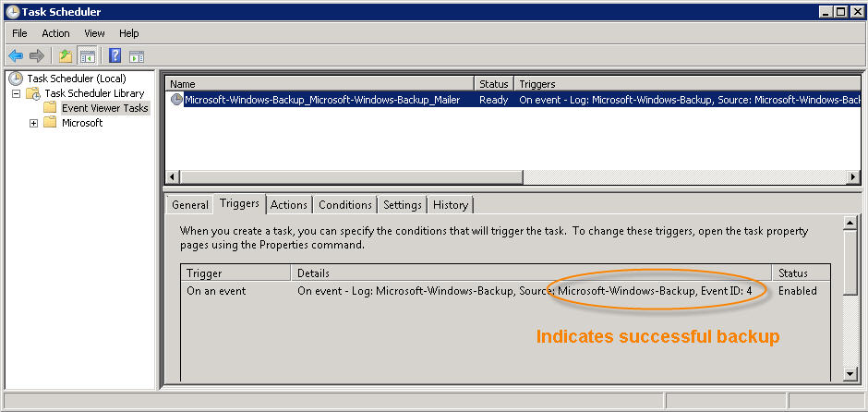Toggle the Show/Hide Action Pane icon

tap(136, 56)
